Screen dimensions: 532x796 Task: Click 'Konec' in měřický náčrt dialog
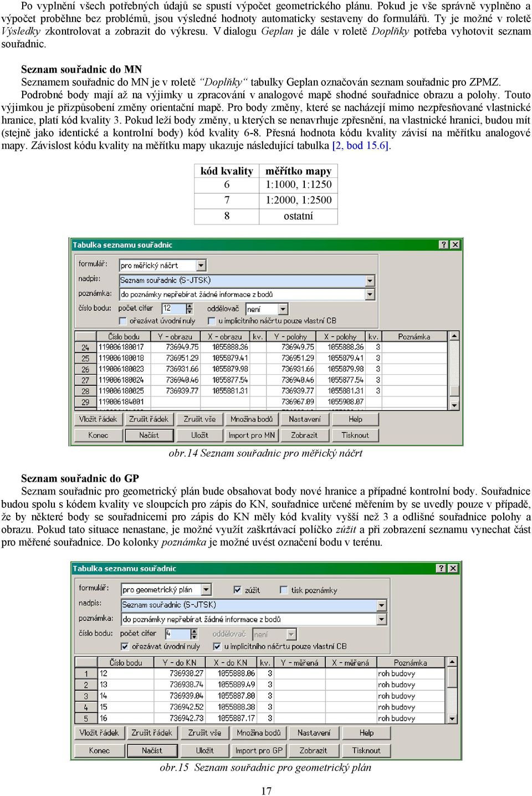(x=98, y=435)
